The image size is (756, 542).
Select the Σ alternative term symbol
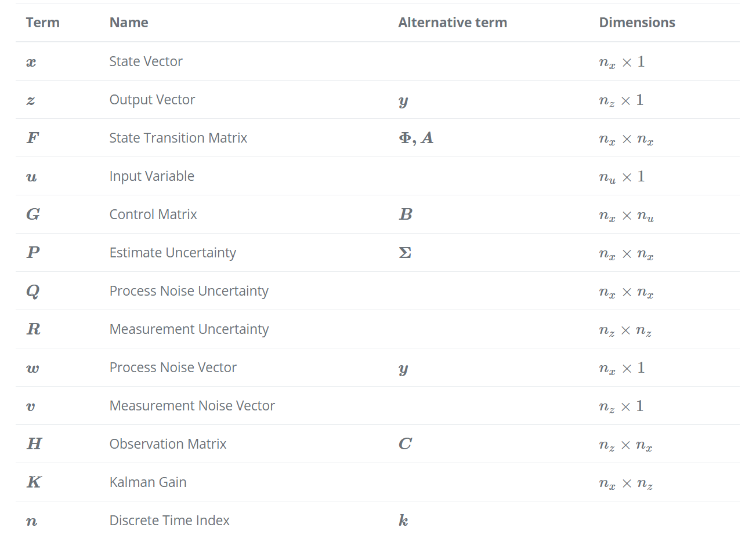(x=405, y=253)
